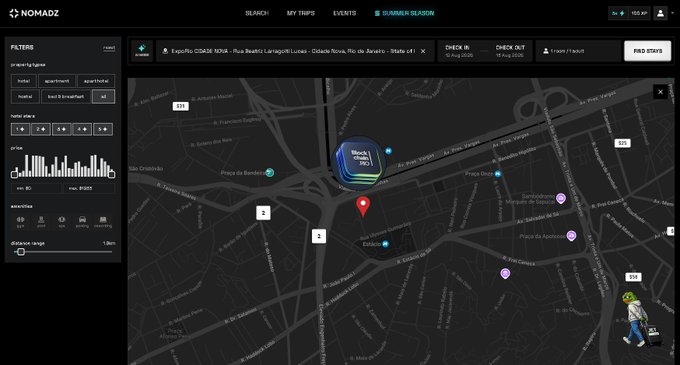680x365 pixels.
Task: Open the Events tab
Action: click(344, 13)
